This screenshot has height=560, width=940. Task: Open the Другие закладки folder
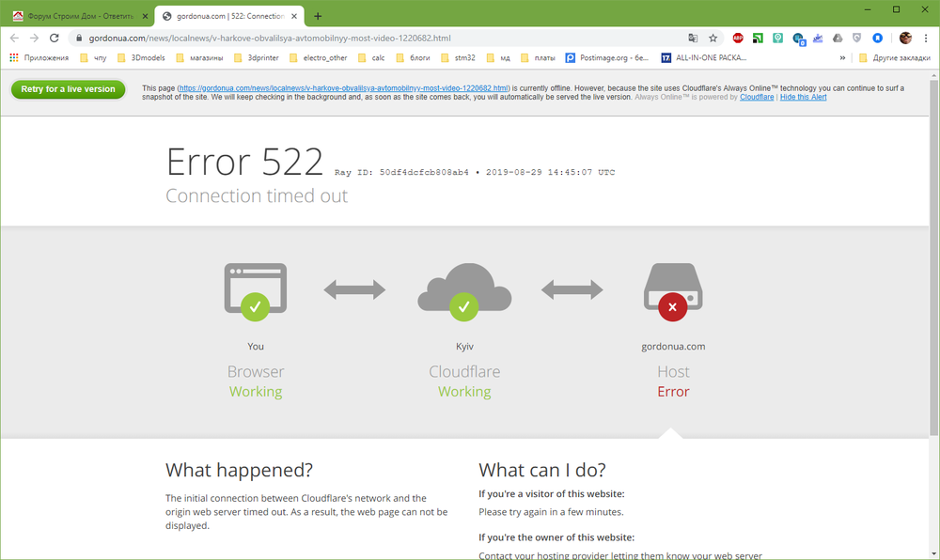895,58
